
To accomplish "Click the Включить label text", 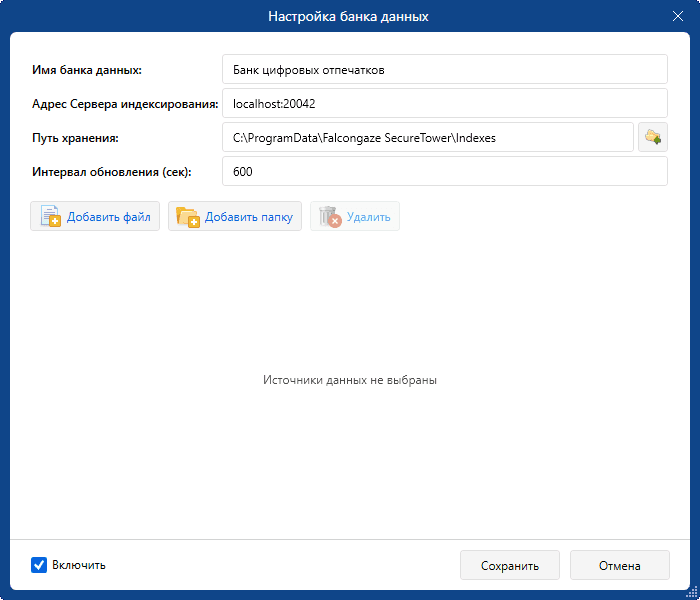I will tap(79, 565).
